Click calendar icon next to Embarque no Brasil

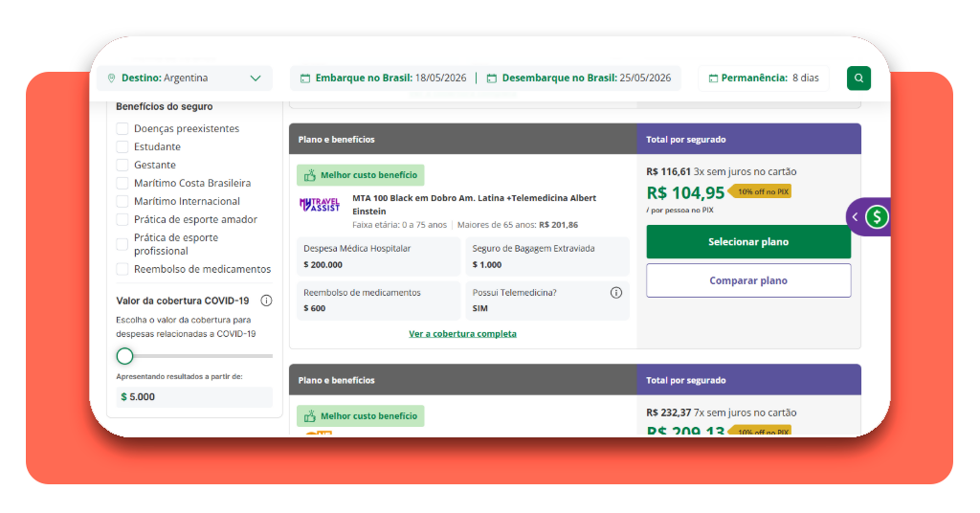click(305, 78)
